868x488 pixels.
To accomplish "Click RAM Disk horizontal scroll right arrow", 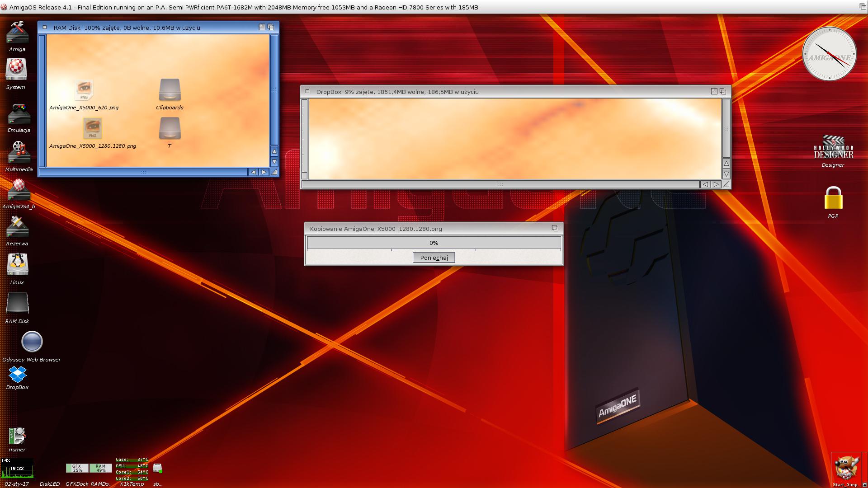I will point(264,172).
